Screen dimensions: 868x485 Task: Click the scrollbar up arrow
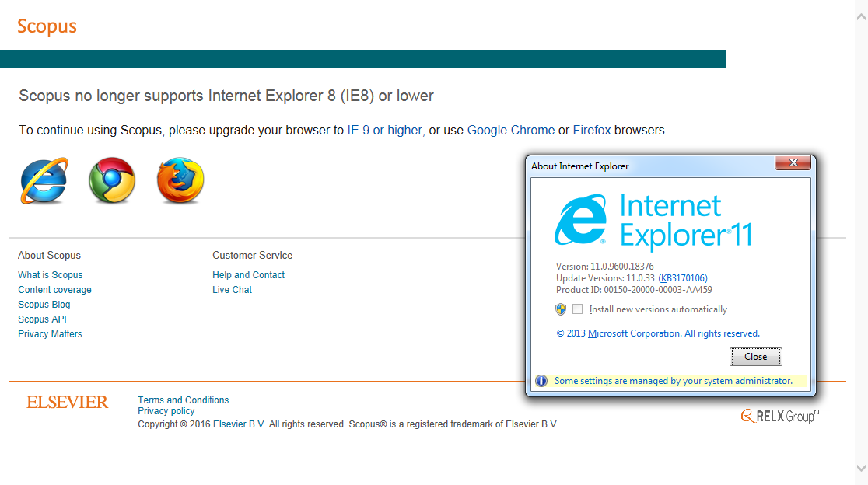(x=861, y=16)
